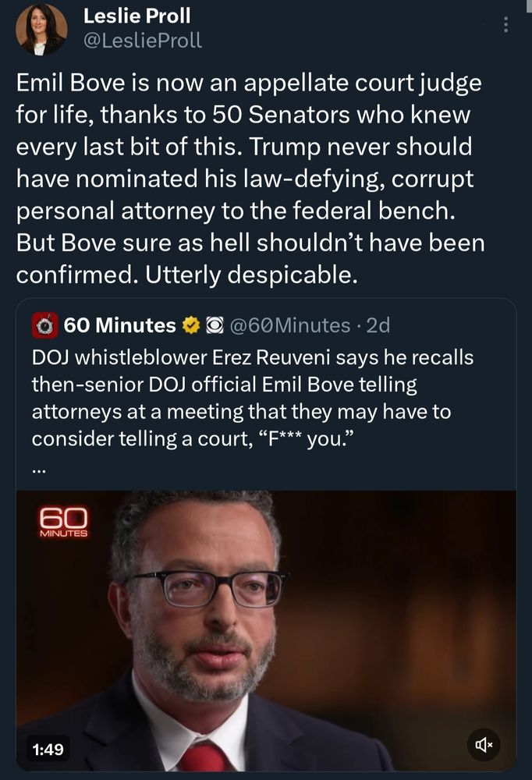Click the 2d timestamp on quoted post
The height and width of the screenshot is (780, 532).
[378, 325]
